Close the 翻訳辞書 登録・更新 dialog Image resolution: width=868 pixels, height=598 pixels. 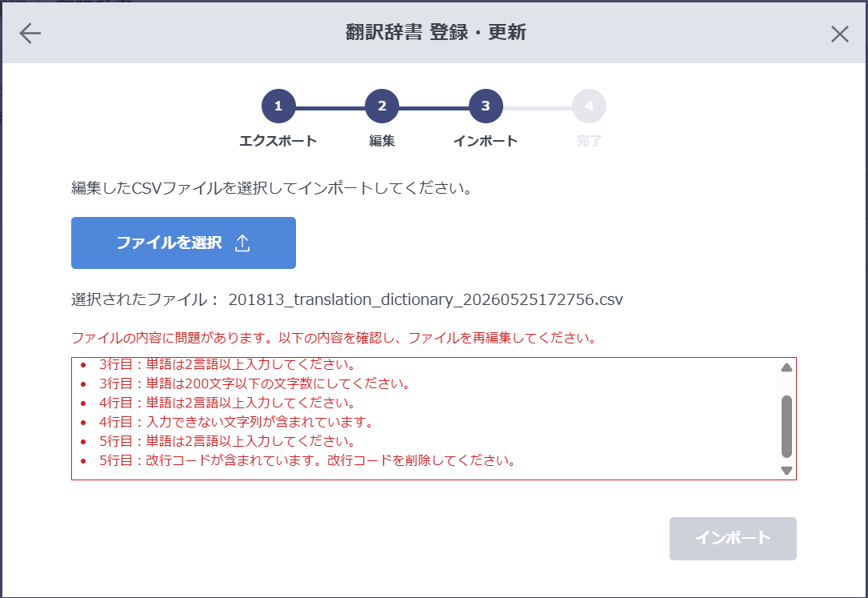pyautogui.click(x=839, y=34)
